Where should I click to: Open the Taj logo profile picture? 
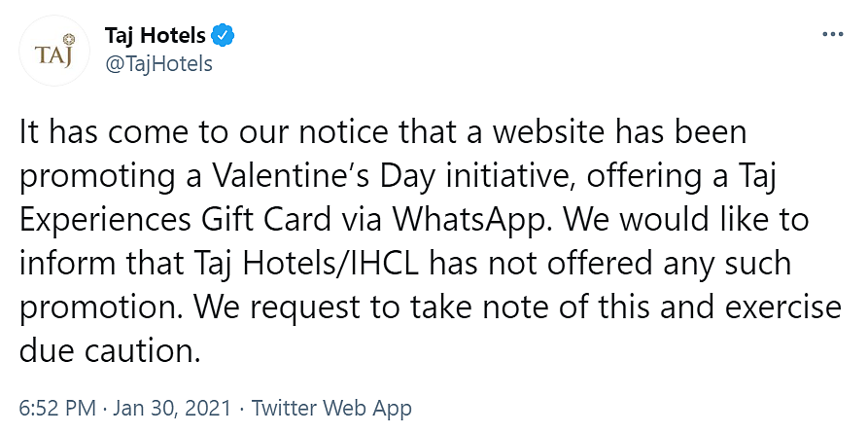pyautogui.click(x=54, y=51)
